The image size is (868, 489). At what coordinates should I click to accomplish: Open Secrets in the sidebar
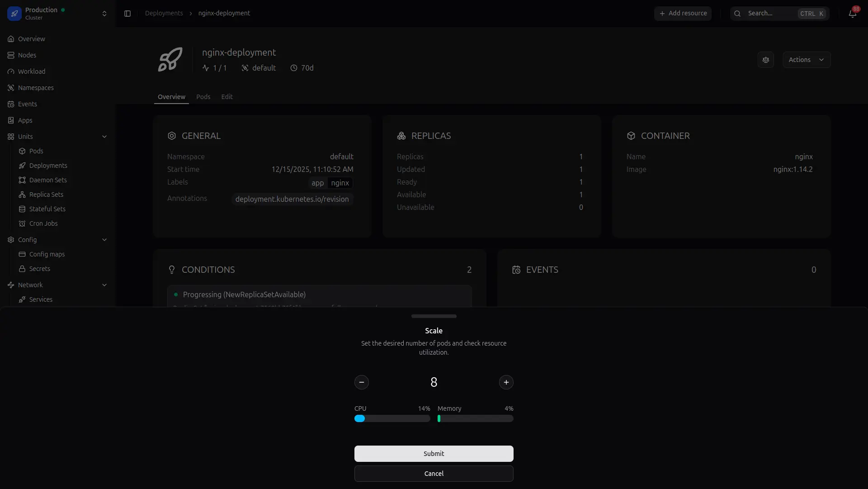(40, 269)
